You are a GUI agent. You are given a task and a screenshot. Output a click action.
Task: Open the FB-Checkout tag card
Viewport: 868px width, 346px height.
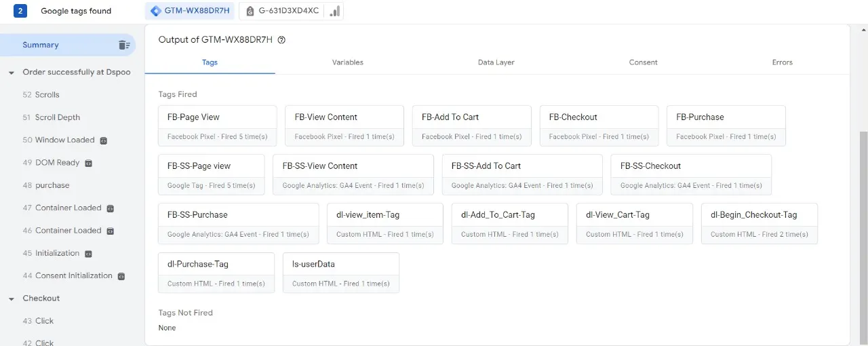coord(599,126)
